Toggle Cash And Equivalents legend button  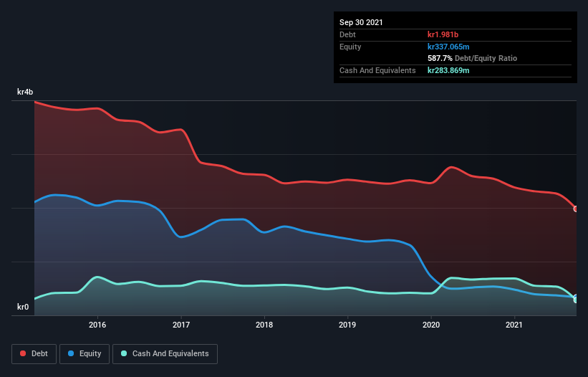tap(165, 354)
